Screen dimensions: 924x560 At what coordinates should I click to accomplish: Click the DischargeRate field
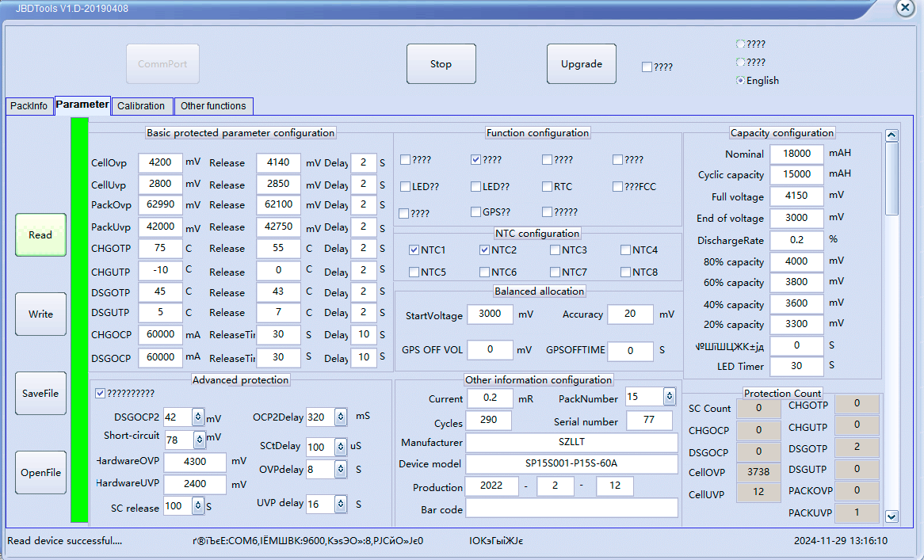click(x=796, y=240)
